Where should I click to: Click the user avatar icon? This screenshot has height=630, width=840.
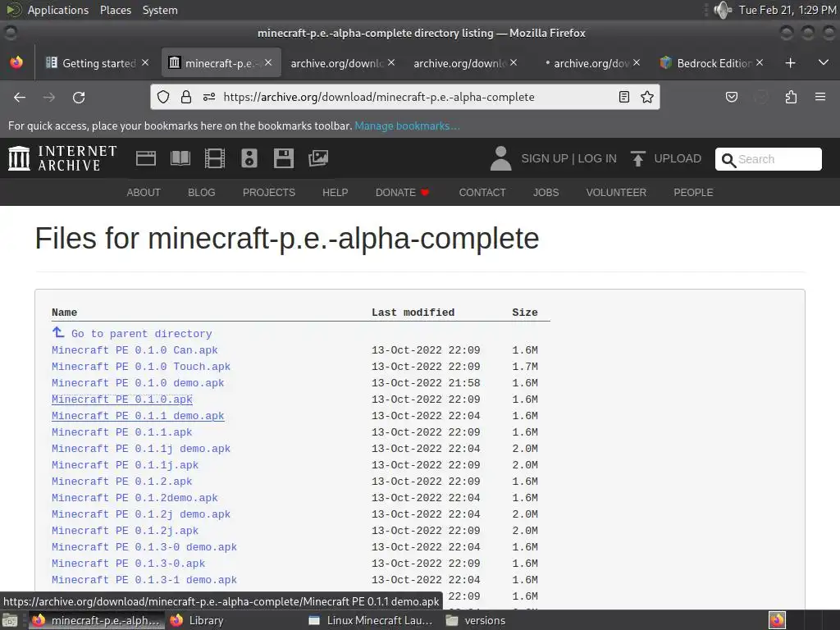[501, 158]
